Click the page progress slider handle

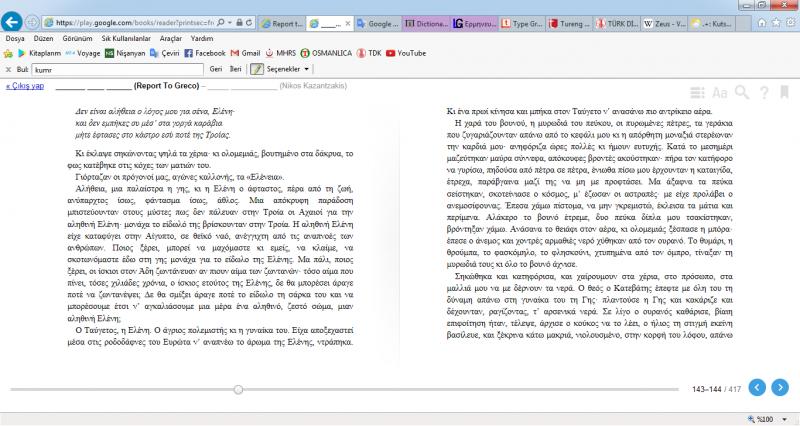click(x=238, y=390)
